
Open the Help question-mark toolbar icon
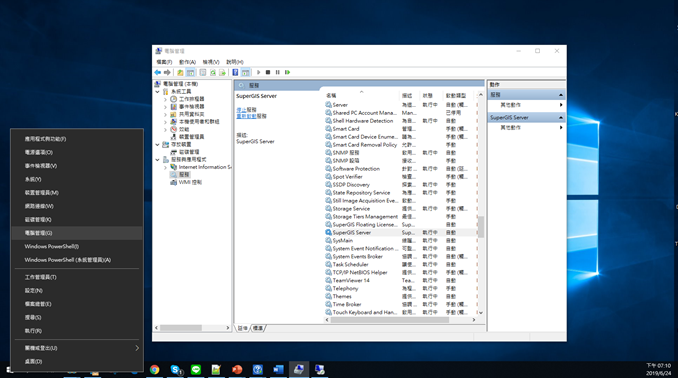(235, 72)
